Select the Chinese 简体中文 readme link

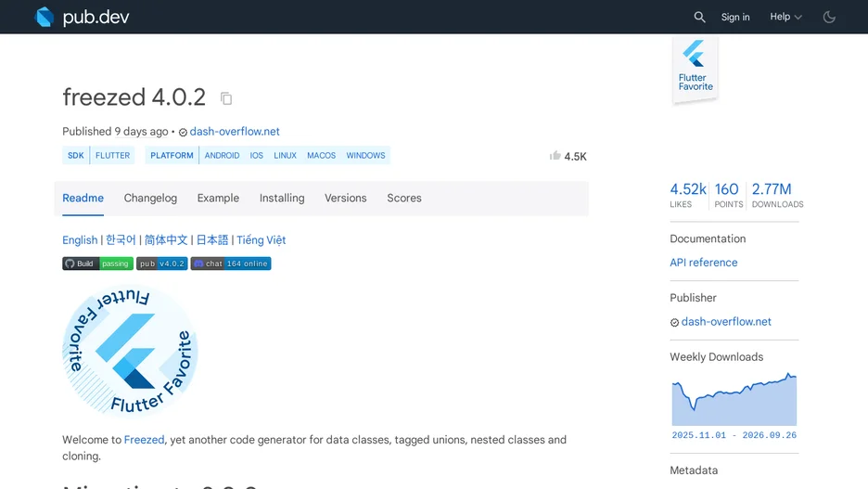[x=166, y=239]
